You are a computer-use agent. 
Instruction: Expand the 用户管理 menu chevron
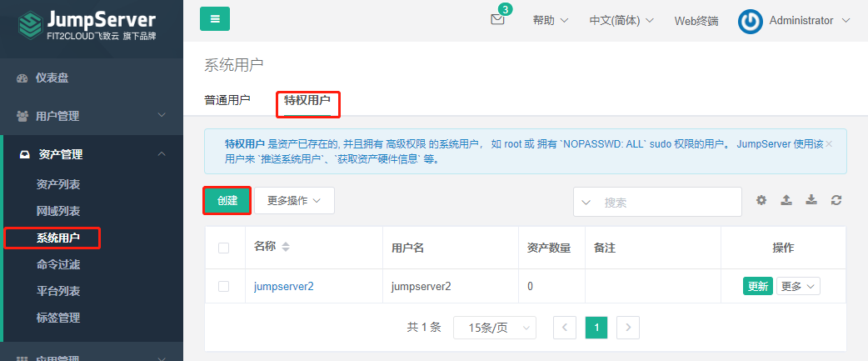(x=162, y=115)
